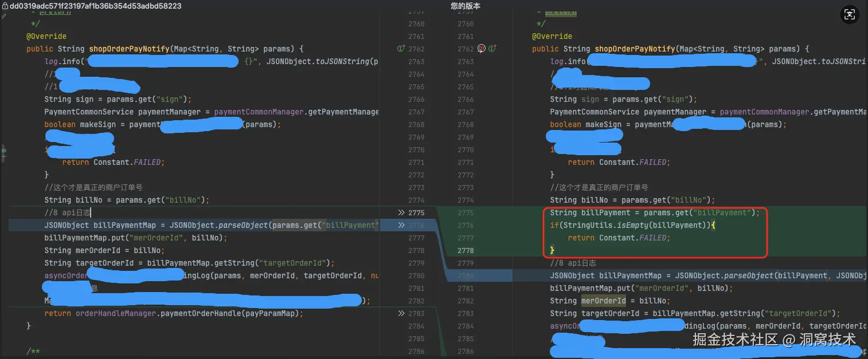This screenshot has width=868, height=359.
Task: Click the 您的版本 pane header
Action: pos(466,6)
